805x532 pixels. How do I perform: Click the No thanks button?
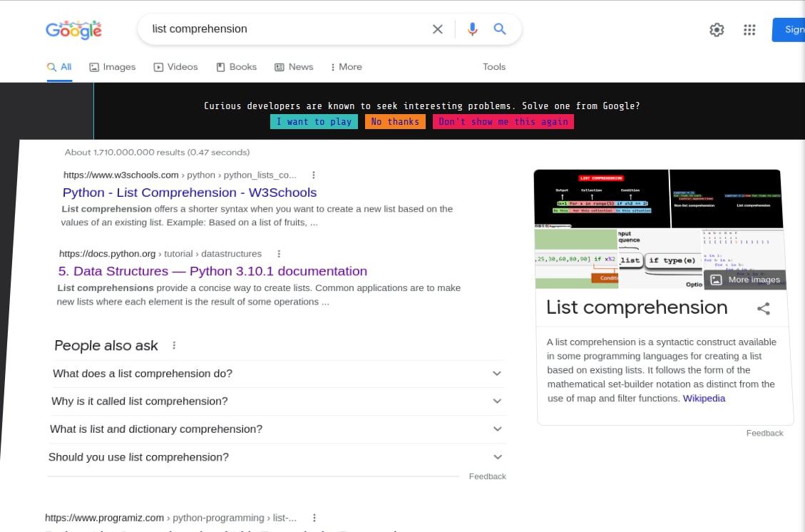click(395, 122)
